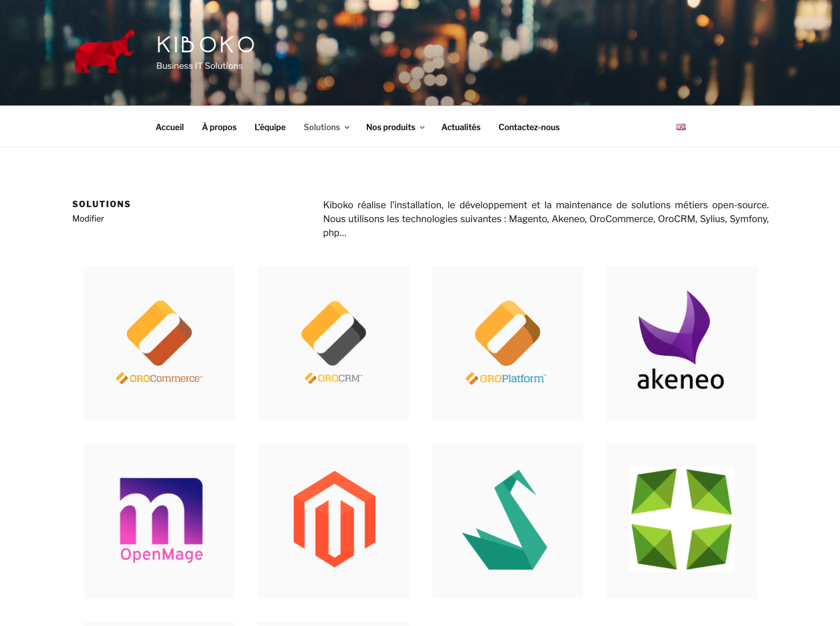Open the OroCommerce logo card
The height and width of the screenshot is (626, 840).
coord(159,343)
